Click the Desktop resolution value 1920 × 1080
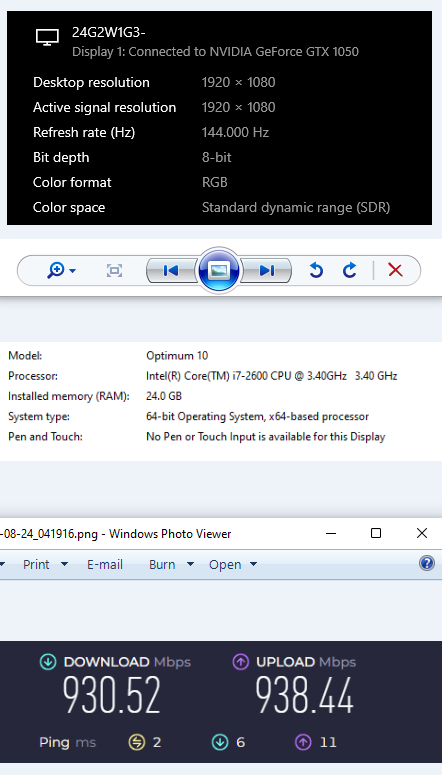The height and width of the screenshot is (775, 442). (238, 82)
